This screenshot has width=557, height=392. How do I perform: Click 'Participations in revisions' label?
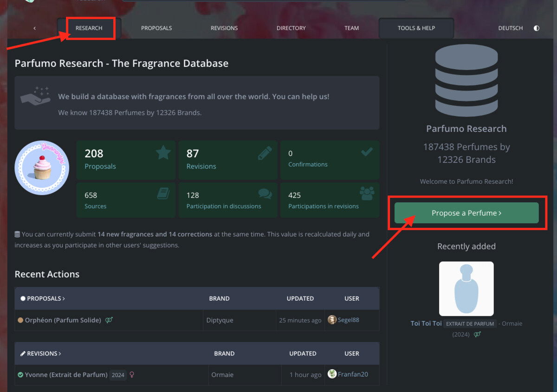pyautogui.click(x=324, y=206)
